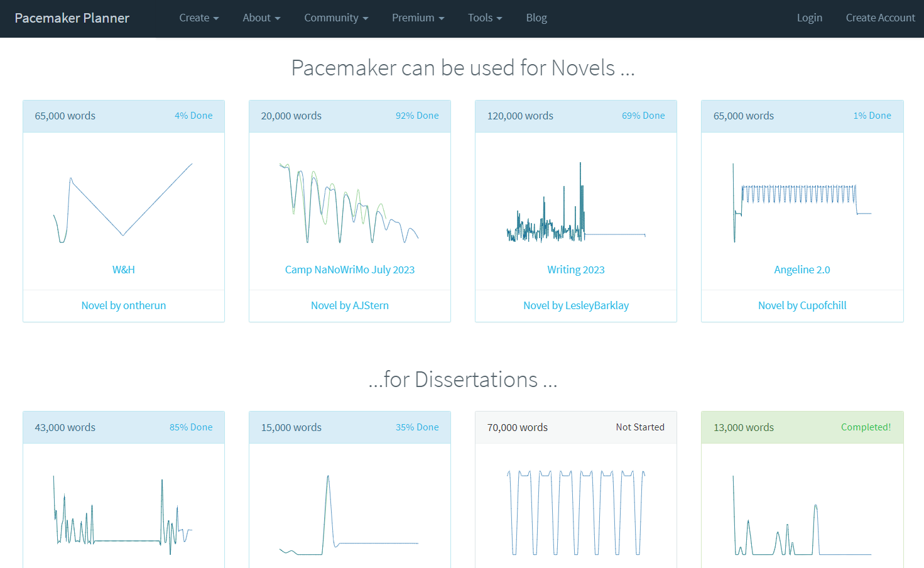Click the 'Pacemaker can be used for Novels' heading

coord(463,68)
